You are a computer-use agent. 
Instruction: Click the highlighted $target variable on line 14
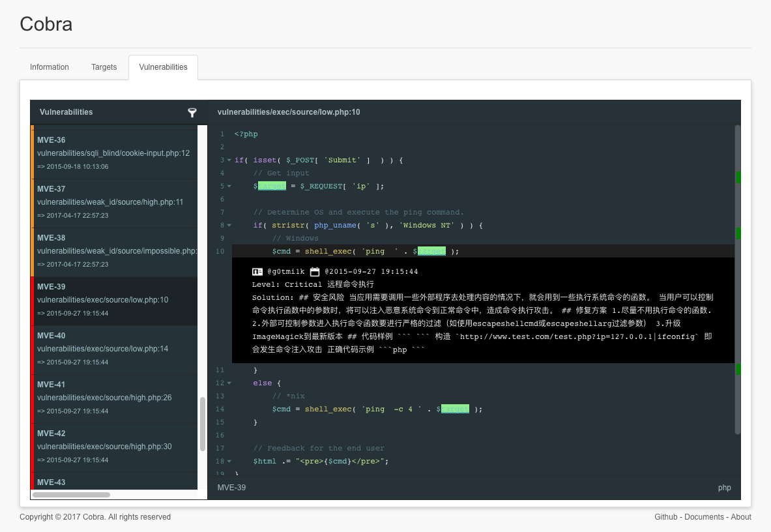pyautogui.click(x=455, y=409)
